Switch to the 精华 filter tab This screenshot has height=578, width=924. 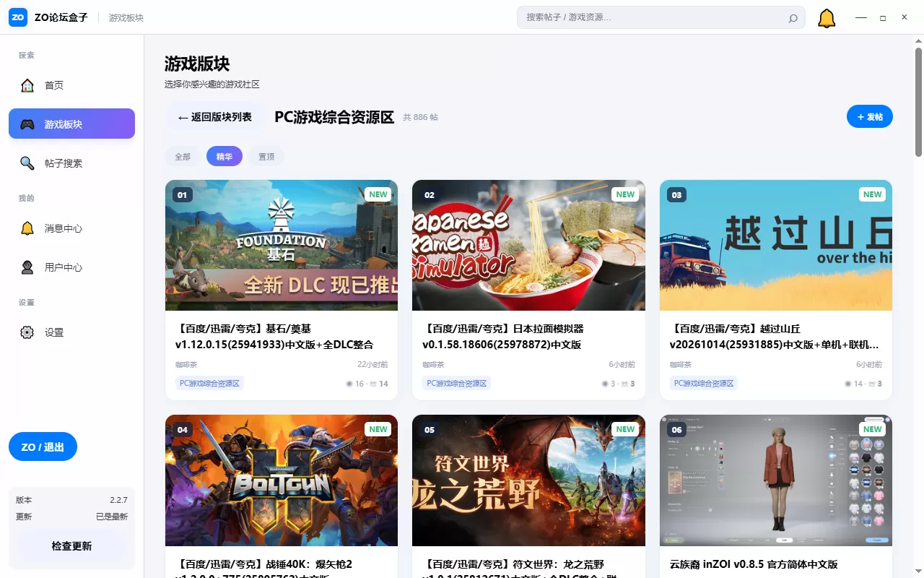pos(225,157)
